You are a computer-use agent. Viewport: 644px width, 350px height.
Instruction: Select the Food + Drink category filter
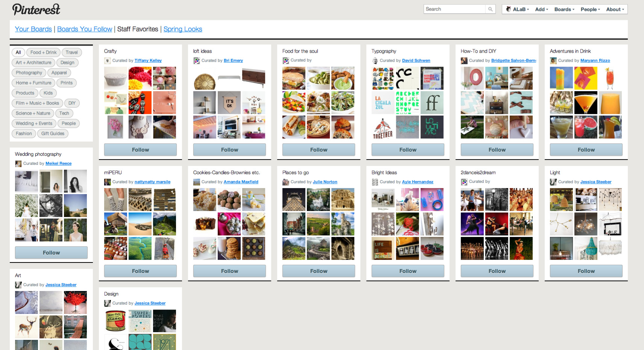[x=43, y=53]
